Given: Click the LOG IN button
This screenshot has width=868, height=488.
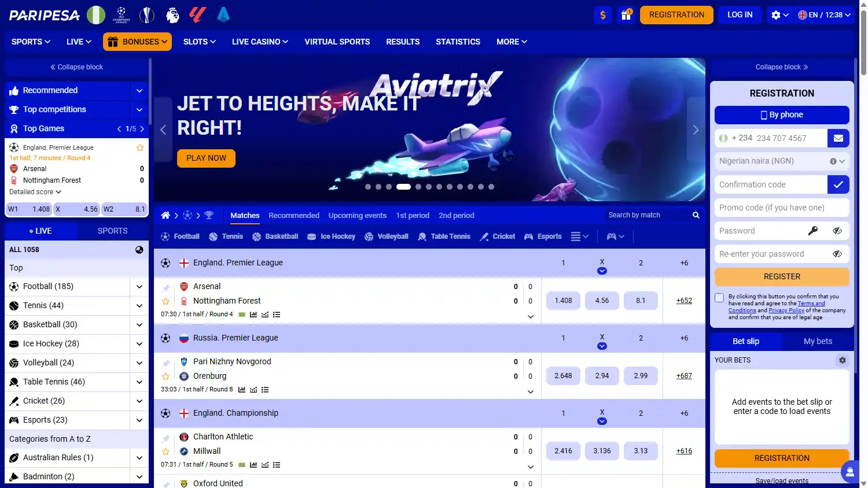Looking at the screenshot, I should (x=740, y=15).
